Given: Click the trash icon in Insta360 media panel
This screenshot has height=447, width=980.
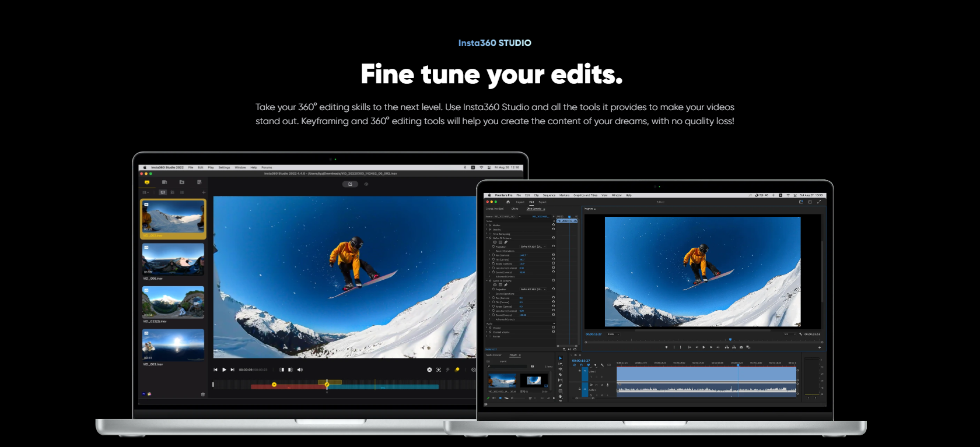Looking at the screenshot, I should [203, 395].
